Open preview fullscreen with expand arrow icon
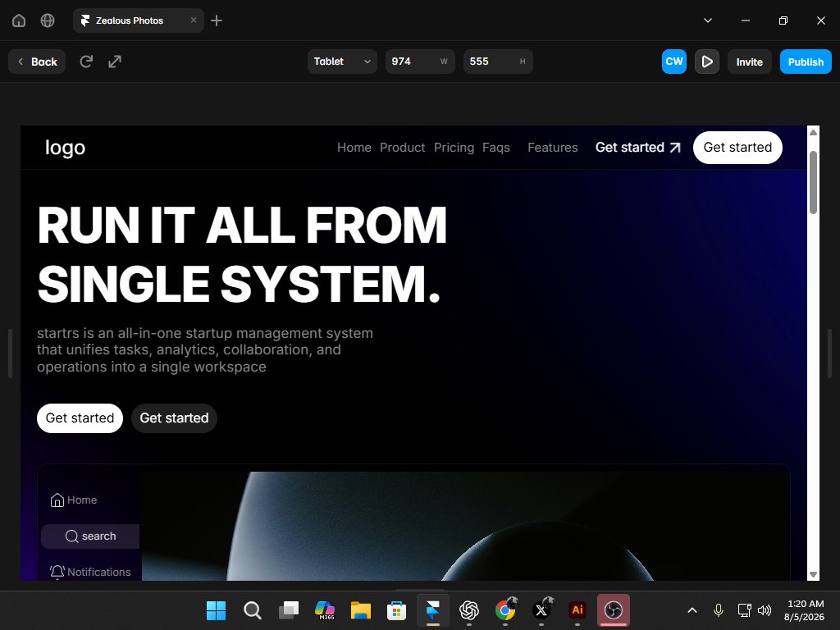This screenshot has width=840, height=630. click(x=115, y=62)
